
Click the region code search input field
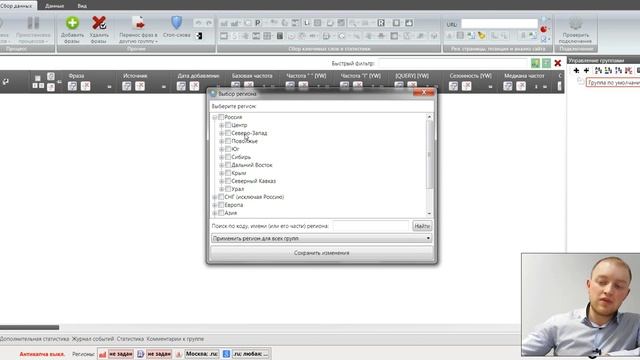[371, 226]
